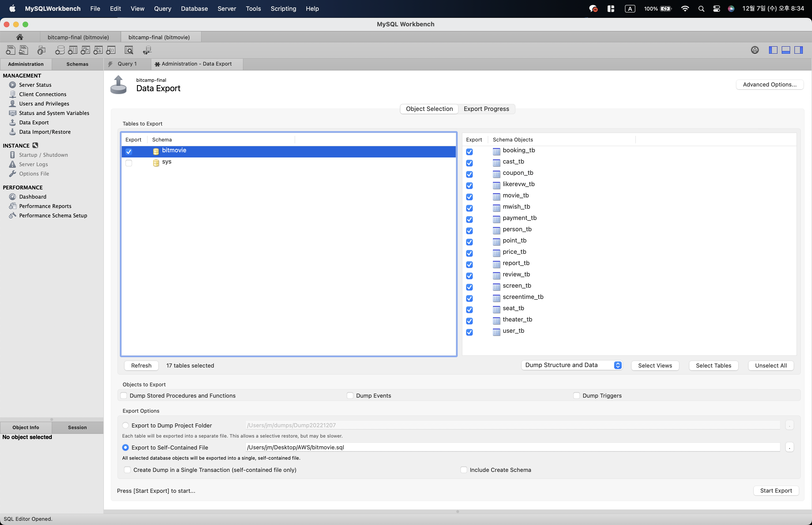Click the Advanced Options button
Viewport: 812px width, 525px height.
(770, 85)
